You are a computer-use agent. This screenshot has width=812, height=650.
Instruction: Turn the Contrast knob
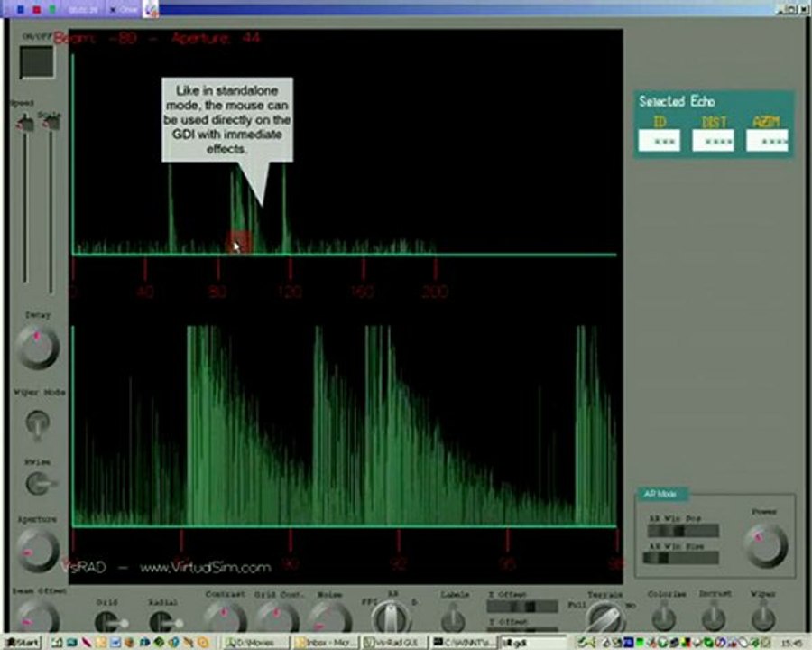coord(225,617)
